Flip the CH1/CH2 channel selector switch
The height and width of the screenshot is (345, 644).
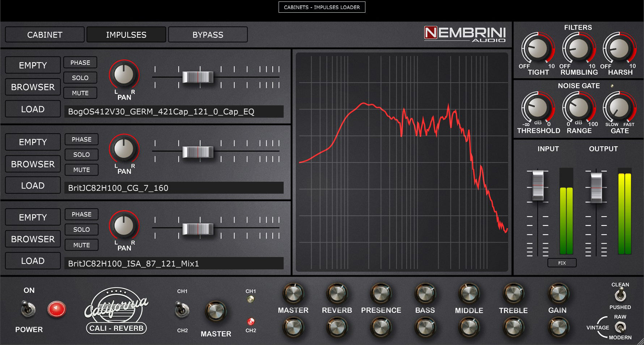pos(182,310)
